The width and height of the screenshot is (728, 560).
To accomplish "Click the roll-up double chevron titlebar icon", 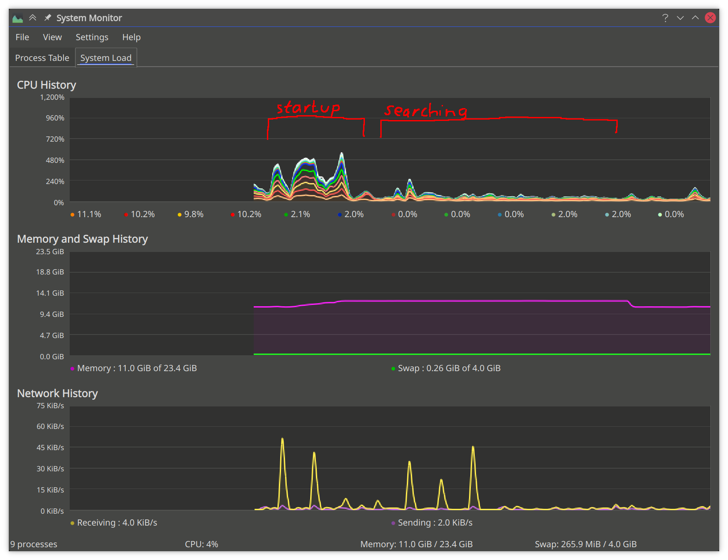I will [33, 18].
